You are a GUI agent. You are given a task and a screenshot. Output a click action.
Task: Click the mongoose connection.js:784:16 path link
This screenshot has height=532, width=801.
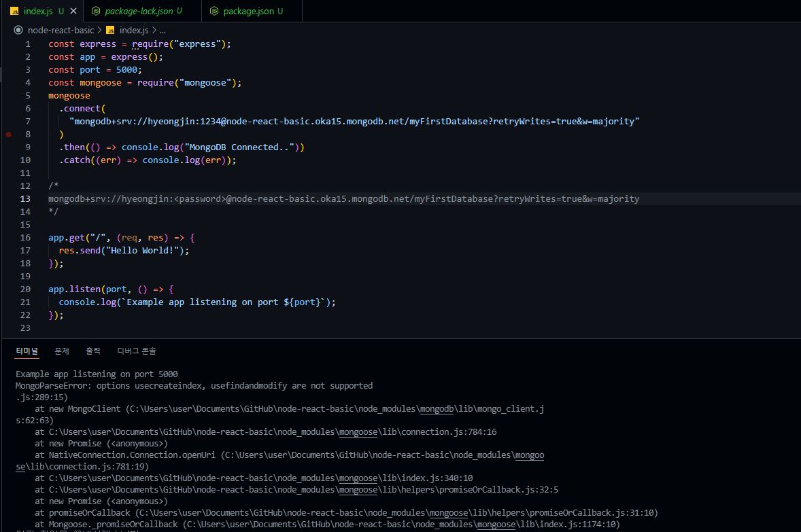pos(358,431)
